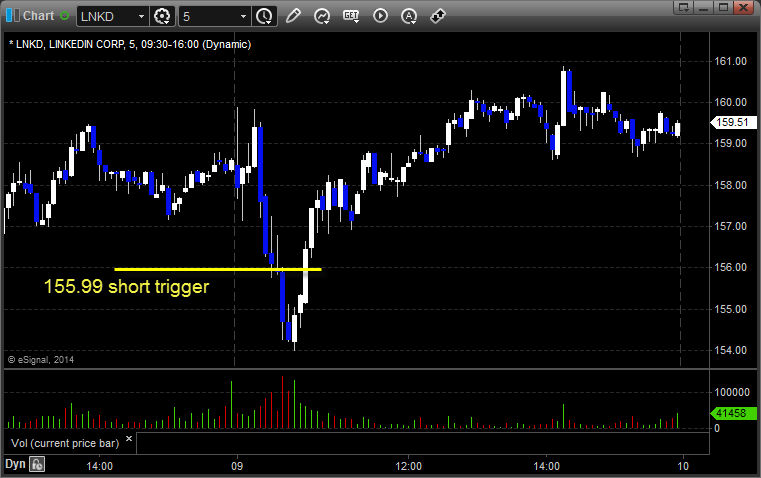Click the green 41458 volume tag
The height and width of the screenshot is (478, 761).
pos(732,413)
